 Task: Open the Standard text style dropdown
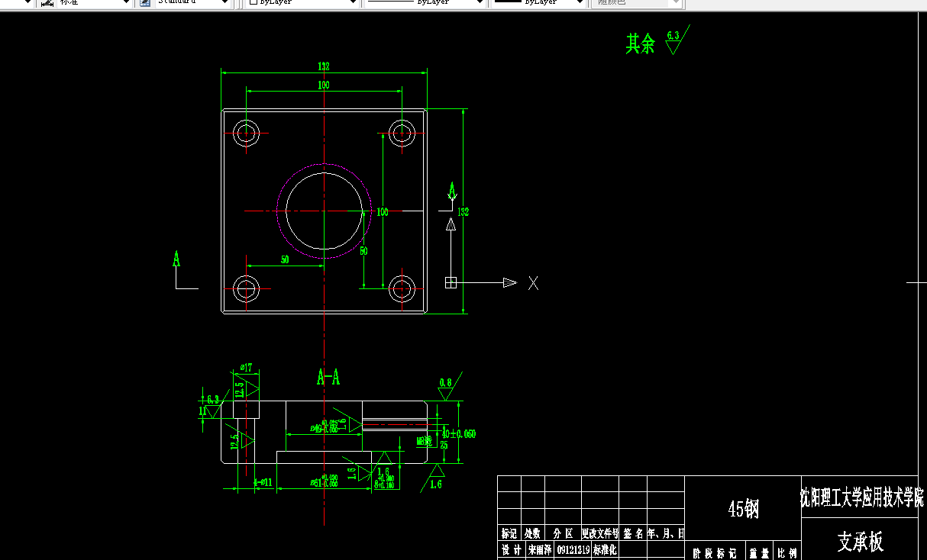(192, 3)
